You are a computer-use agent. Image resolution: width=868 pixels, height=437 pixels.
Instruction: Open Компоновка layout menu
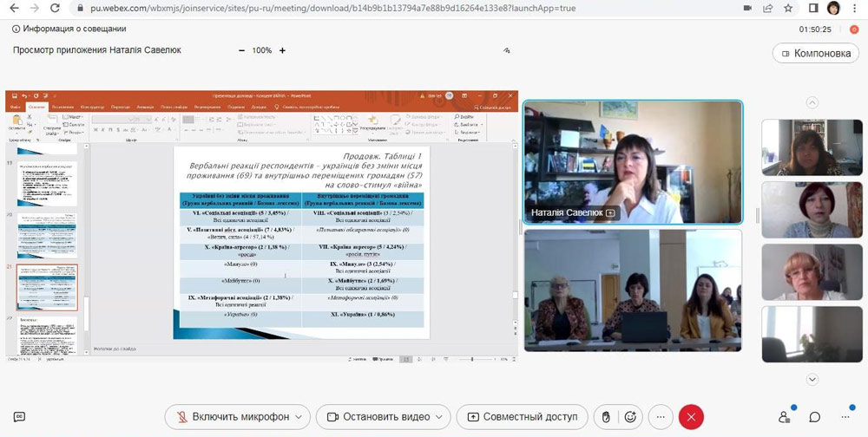[814, 53]
